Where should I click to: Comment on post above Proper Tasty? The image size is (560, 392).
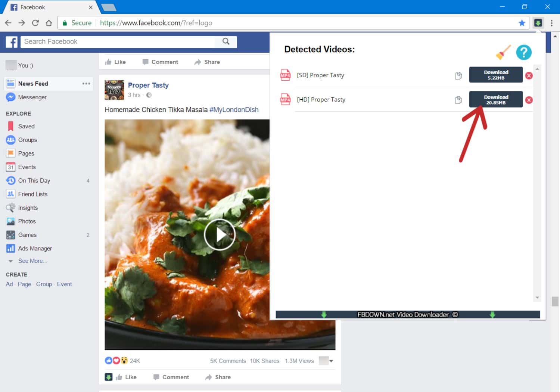(x=161, y=62)
